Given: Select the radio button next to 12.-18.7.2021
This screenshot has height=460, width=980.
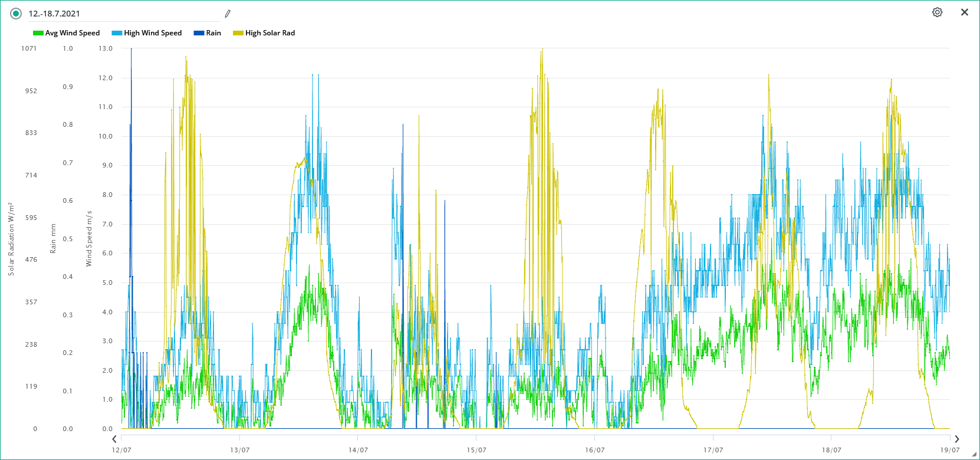Looking at the screenshot, I should click(x=16, y=14).
